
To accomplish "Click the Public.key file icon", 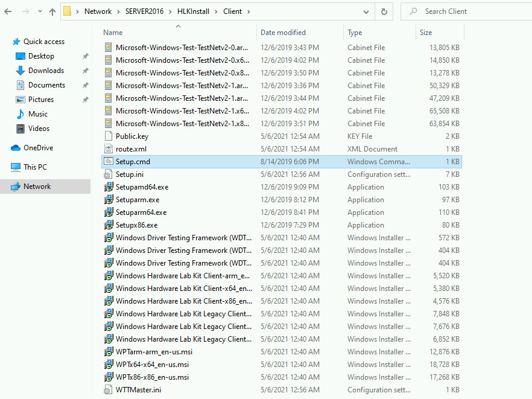I will 108,136.
